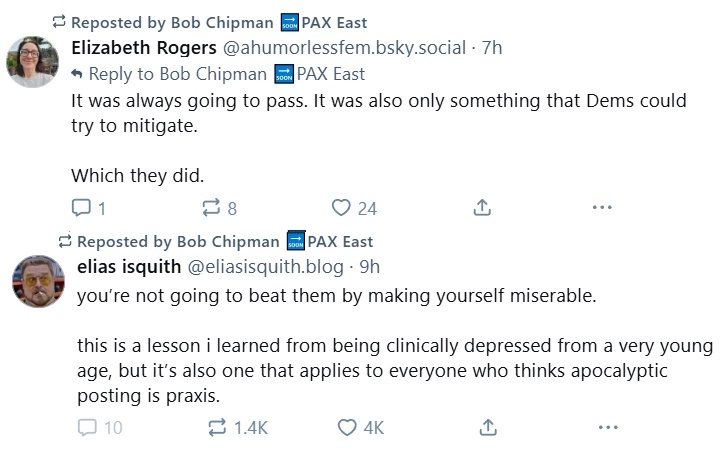Image resolution: width=722 pixels, height=464 pixels.
Task: Reply to elias isquith's post with 10 replies
Action: pyautogui.click(x=100, y=428)
